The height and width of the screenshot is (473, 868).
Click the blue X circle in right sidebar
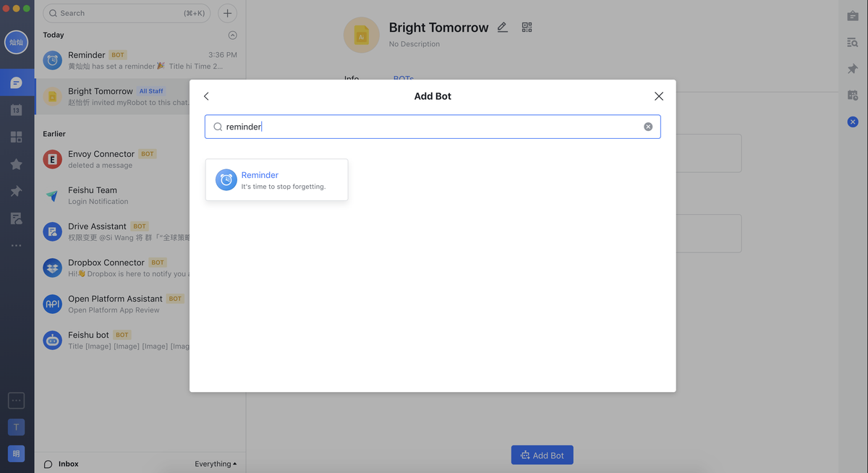point(853,122)
